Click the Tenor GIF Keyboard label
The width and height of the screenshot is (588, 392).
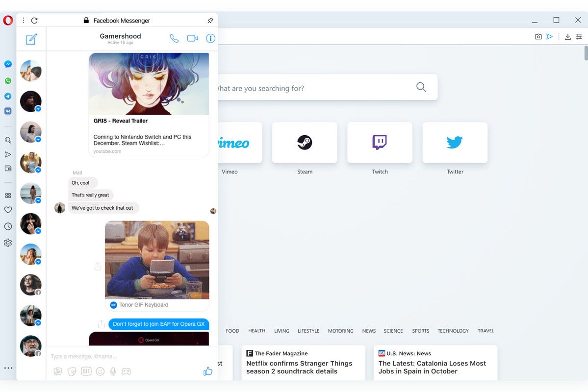(x=144, y=305)
